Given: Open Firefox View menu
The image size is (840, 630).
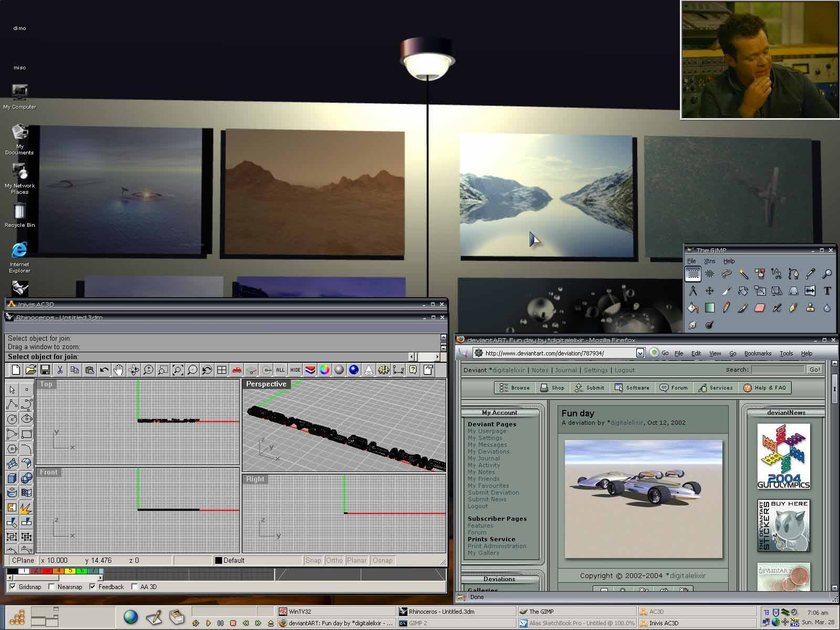Looking at the screenshot, I should (715, 353).
